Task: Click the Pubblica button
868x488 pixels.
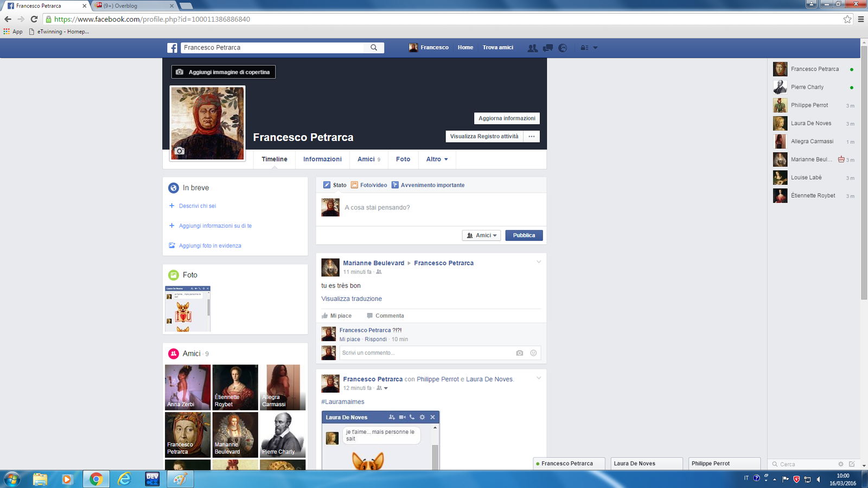Action: click(524, 235)
